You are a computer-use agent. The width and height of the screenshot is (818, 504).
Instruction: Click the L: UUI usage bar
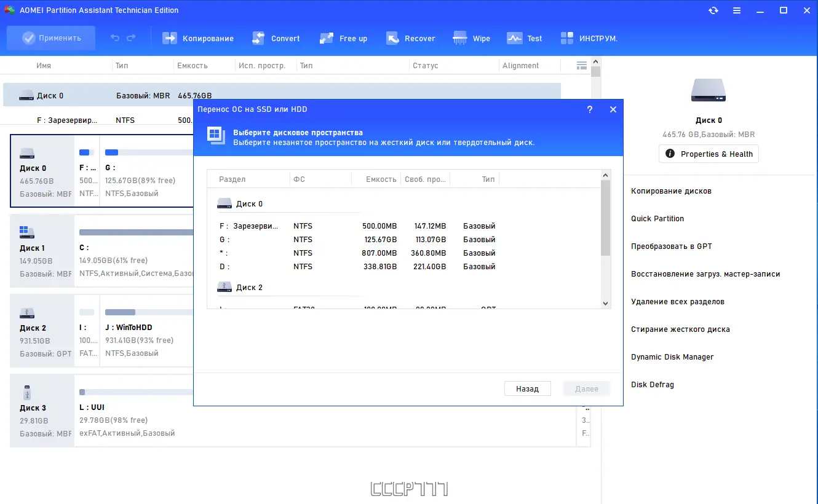coord(137,392)
